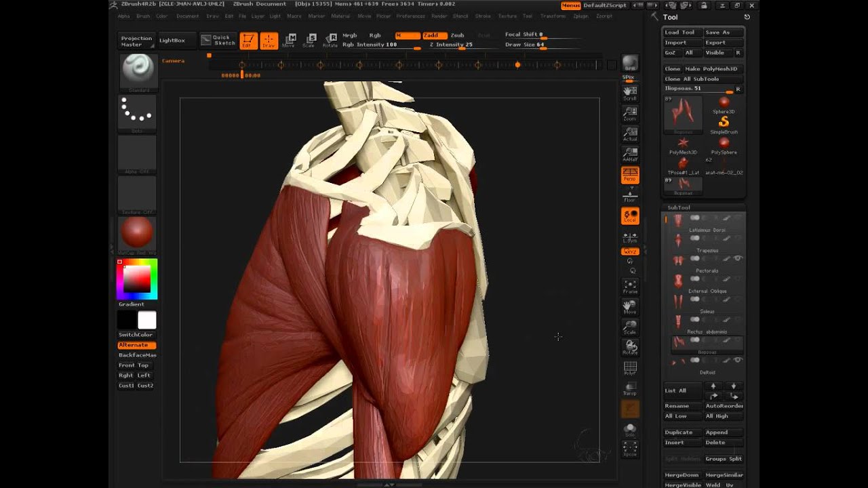The image size is (868, 488).
Task: Click the Frame mesh icon
Action: coord(630,287)
